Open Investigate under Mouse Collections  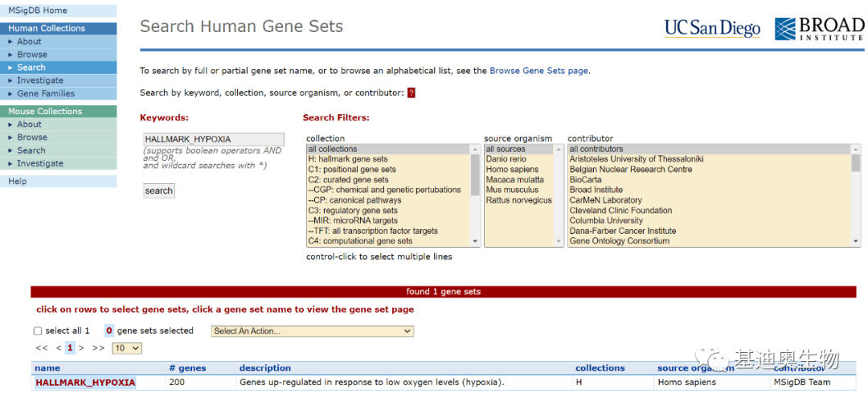[40, 163]
